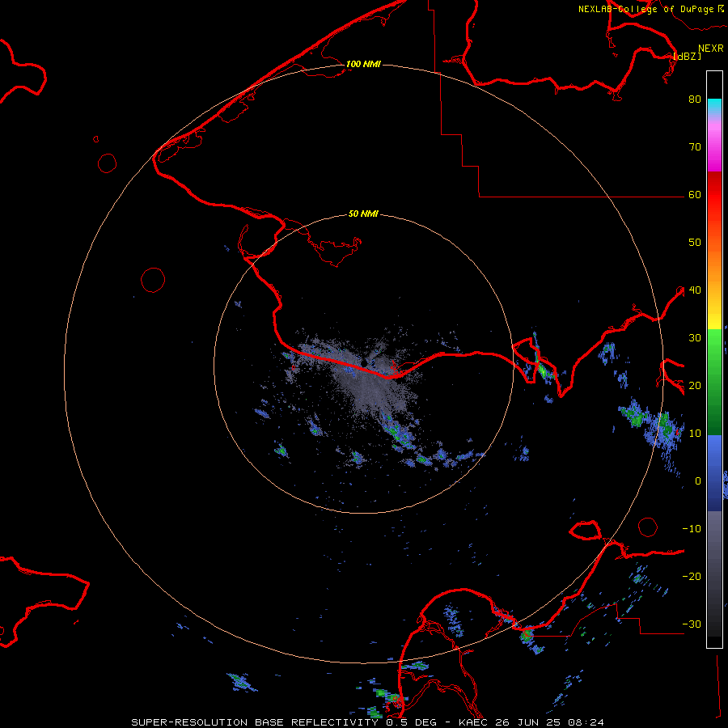Click the 70 value on the dBZ scale
Screen dimensions: 728x728
[x=695, y=147]
